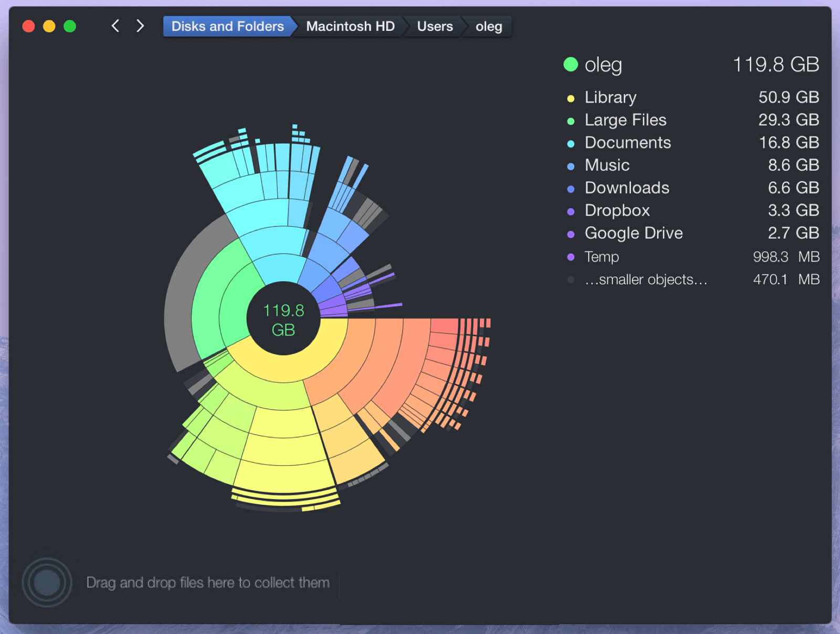The height and width of the screenshot is (634, 840).
Task: Open the Google Drive folder entry
Action: (634, 233)
